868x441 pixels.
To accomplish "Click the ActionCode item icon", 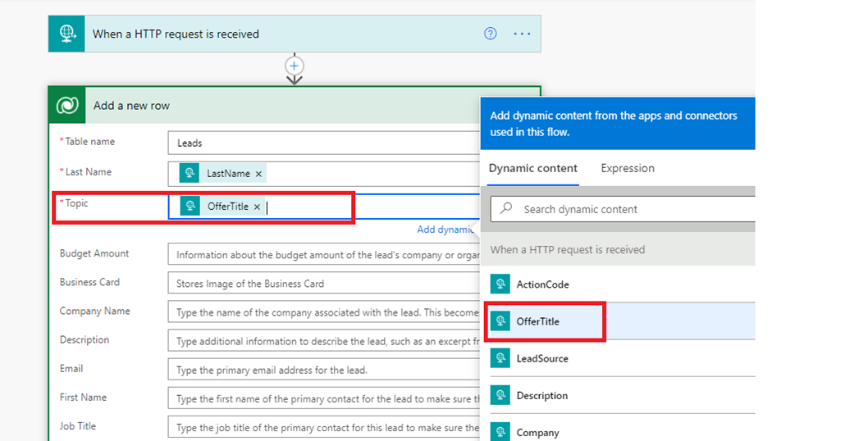I will coord(500,284).
